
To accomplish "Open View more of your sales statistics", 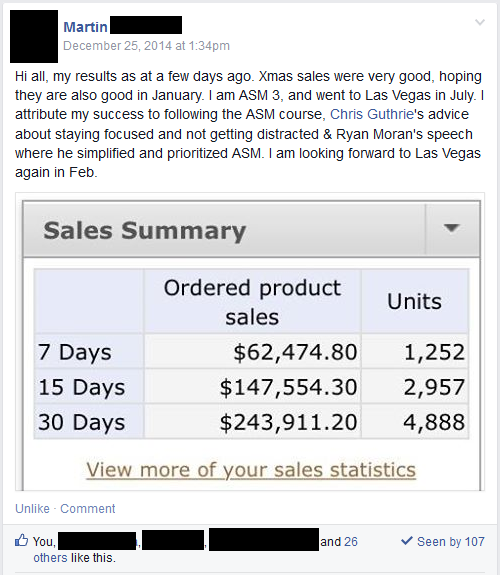I will coord(251,470).
